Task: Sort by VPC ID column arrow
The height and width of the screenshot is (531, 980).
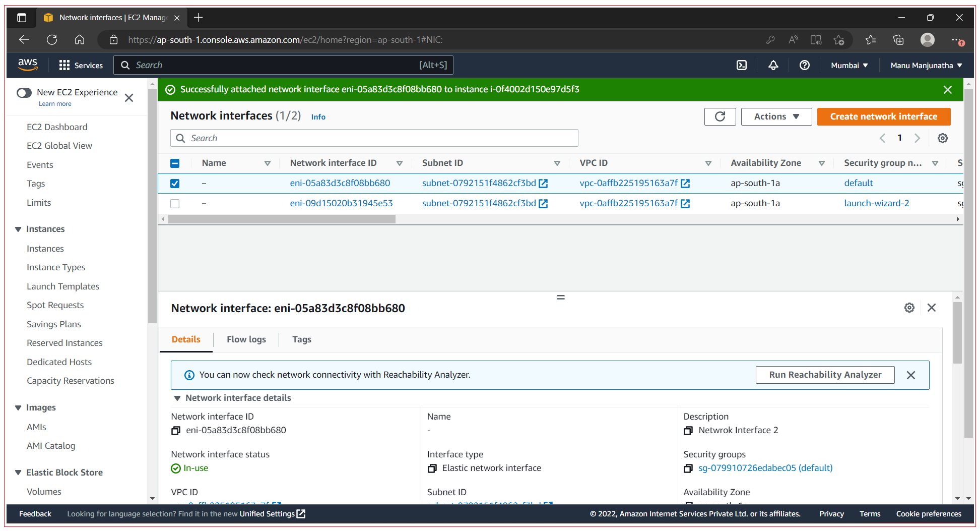Action: pyautogui.click(x=708, y=163)
